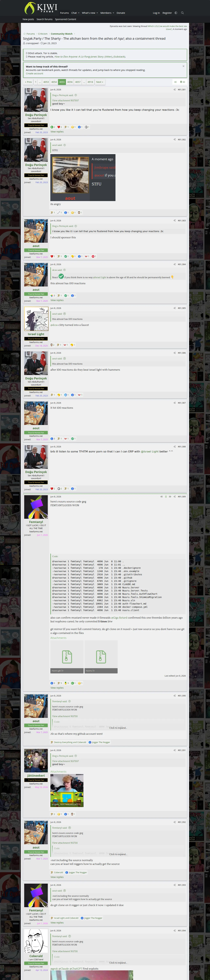Click the share icon on post #81,093
This screenshot has height=980, width=210.
click(x=175, y=885)
